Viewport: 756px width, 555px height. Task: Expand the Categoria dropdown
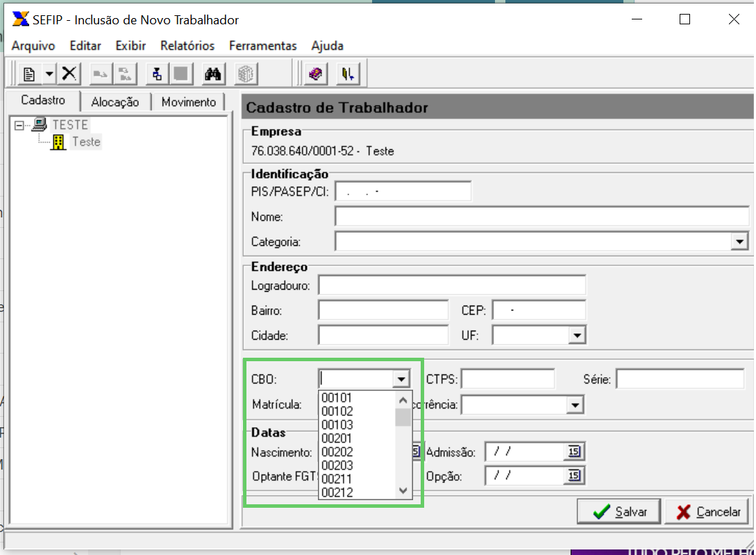click(739, 241)
